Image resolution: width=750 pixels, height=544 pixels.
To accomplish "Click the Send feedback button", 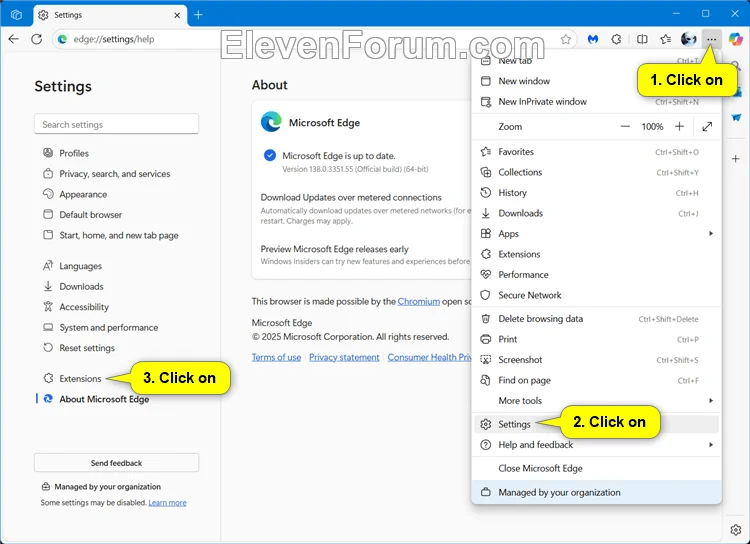I will click(116, 463).
